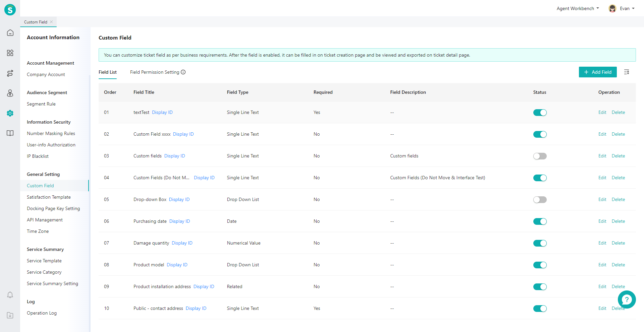Toggle Damage quantity field status
The width and height of the screenshot is (644, 332).
[x=540, y=243]
